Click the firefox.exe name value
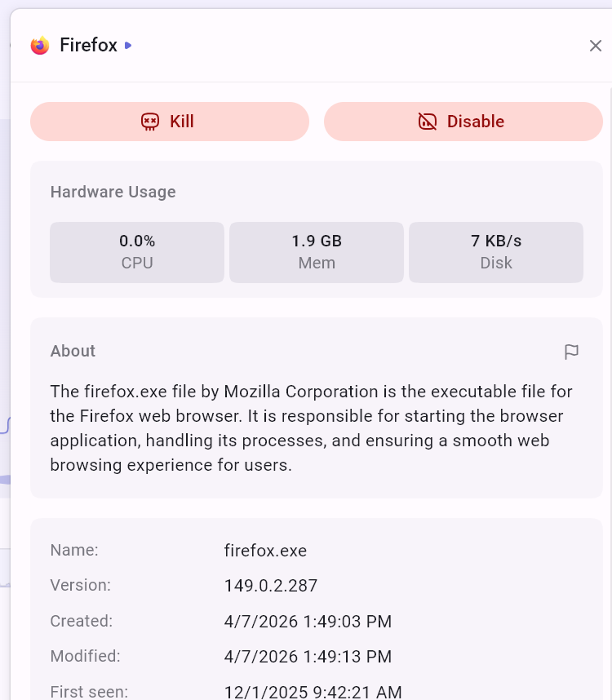 click(x=265, y=551)
